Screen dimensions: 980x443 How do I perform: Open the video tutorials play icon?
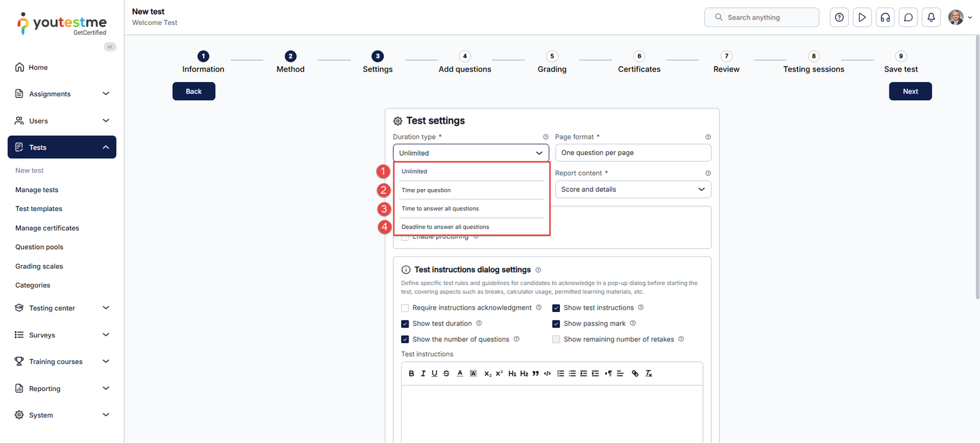(x=862, y=17)
